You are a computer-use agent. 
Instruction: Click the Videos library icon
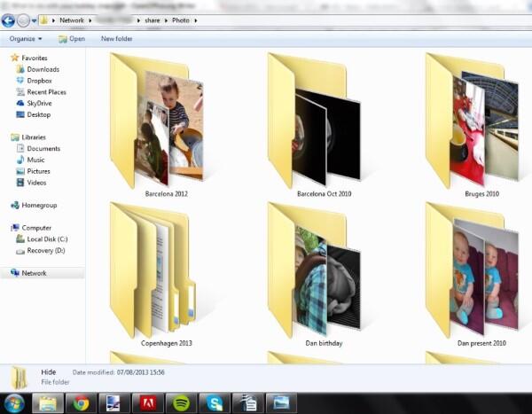click(20, 183)
